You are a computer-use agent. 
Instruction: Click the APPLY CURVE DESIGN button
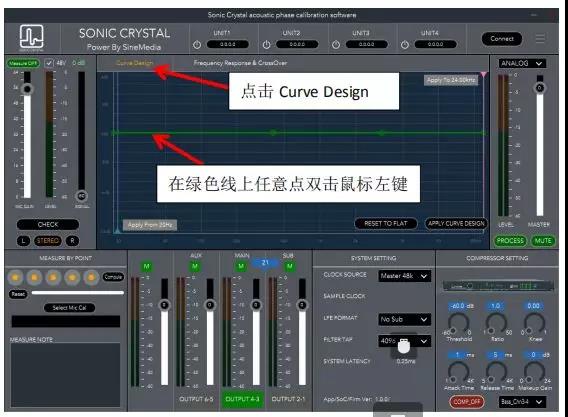tap(456, 224)
